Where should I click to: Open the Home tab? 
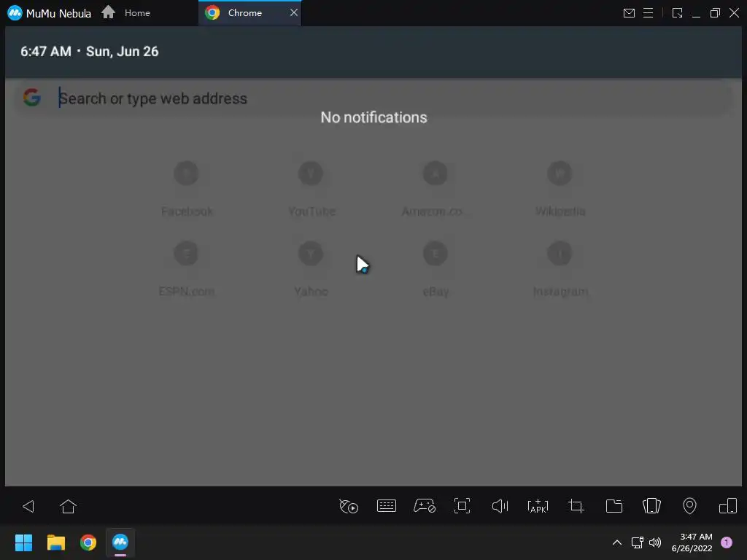(126, 13)
